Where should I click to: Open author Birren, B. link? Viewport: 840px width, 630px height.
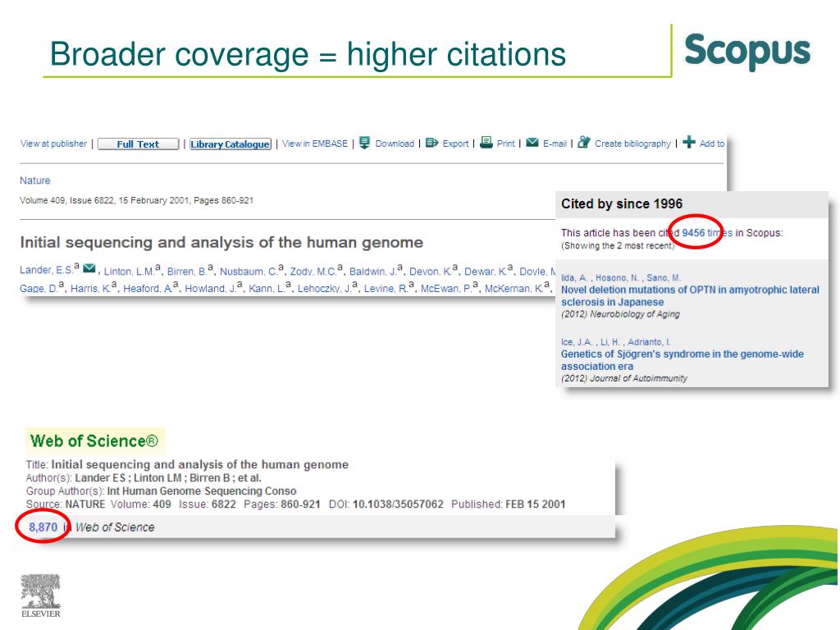[186, 272]
